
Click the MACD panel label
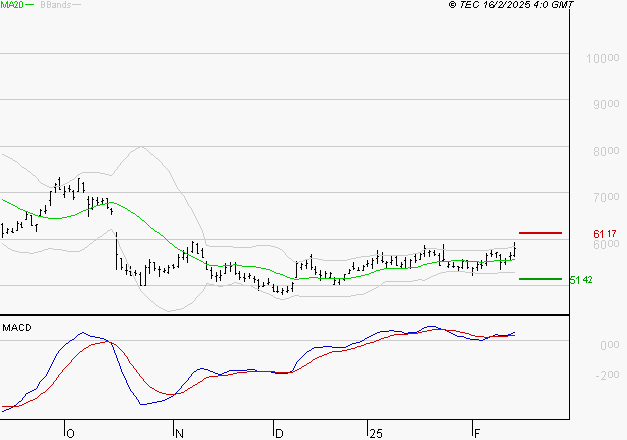point(17,328)
